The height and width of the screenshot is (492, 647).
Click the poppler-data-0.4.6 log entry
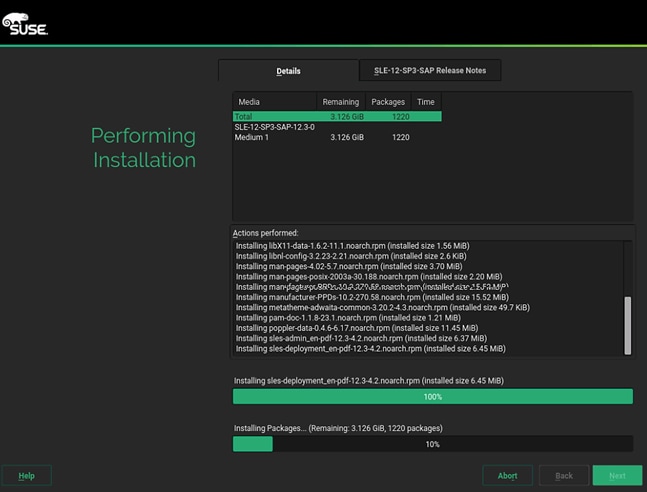click(x=357, y=328)
